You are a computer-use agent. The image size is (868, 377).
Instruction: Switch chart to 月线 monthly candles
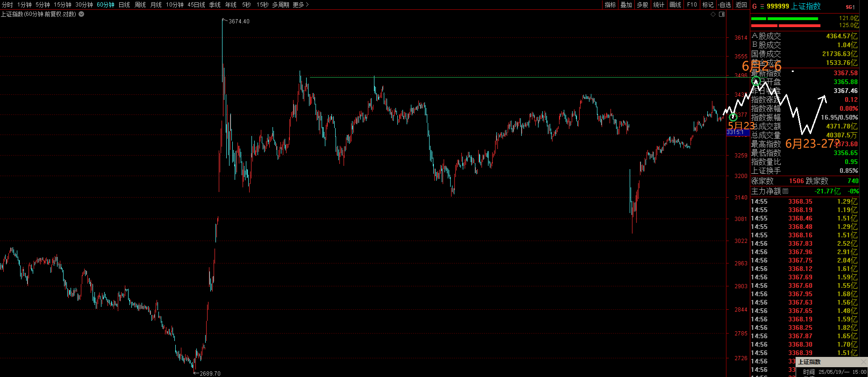coord(156,5)
